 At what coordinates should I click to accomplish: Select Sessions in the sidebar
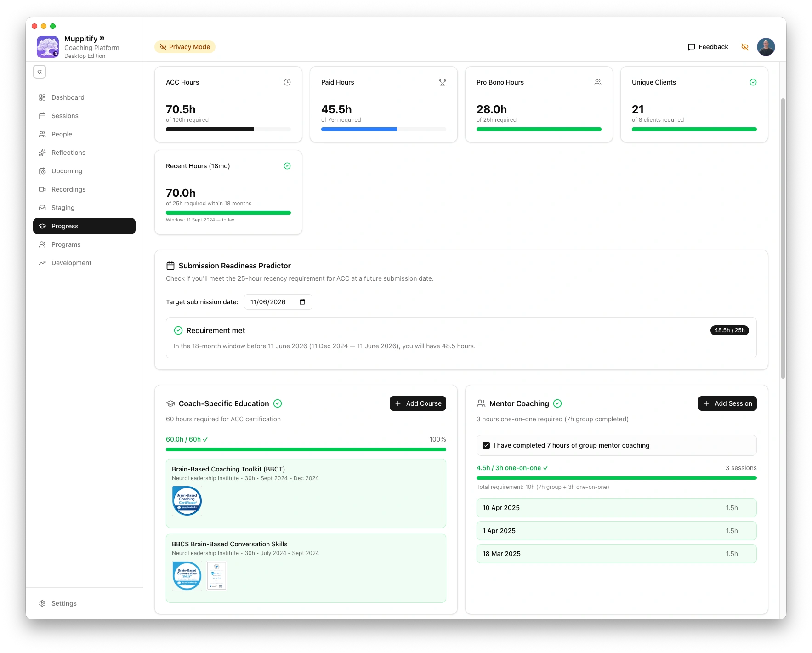[64, 116]
